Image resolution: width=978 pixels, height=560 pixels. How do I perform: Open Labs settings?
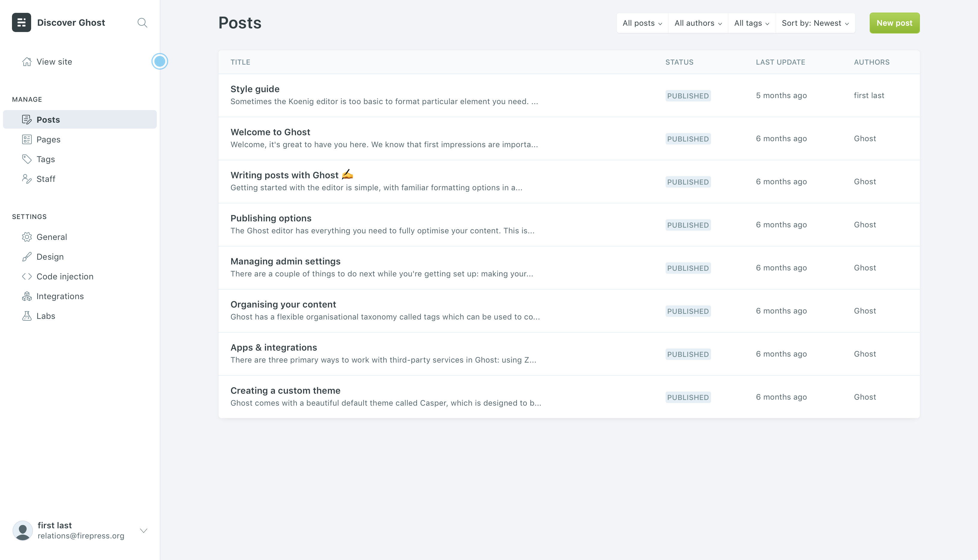[80, 316]
